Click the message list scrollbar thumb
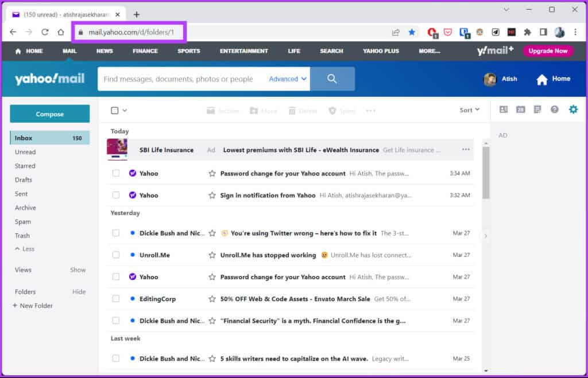This screenshot has height=378, width=588. click(x=486, y=172)
